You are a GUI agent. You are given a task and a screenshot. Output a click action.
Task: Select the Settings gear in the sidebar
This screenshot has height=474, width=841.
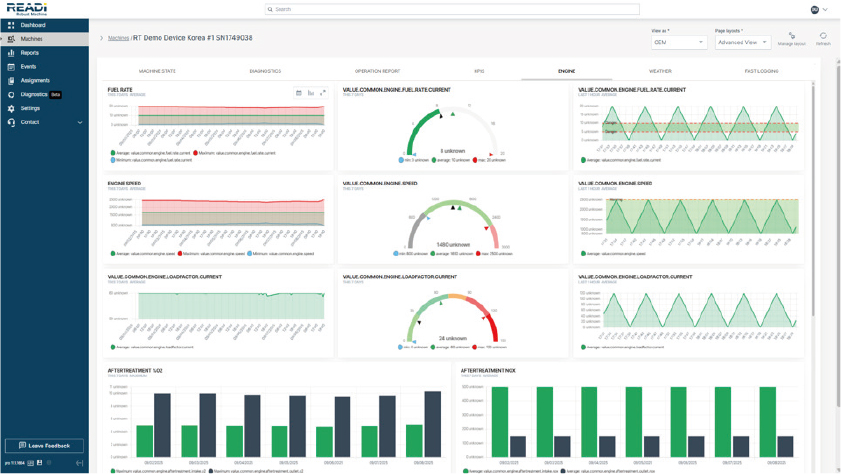(x=11, y=108)
